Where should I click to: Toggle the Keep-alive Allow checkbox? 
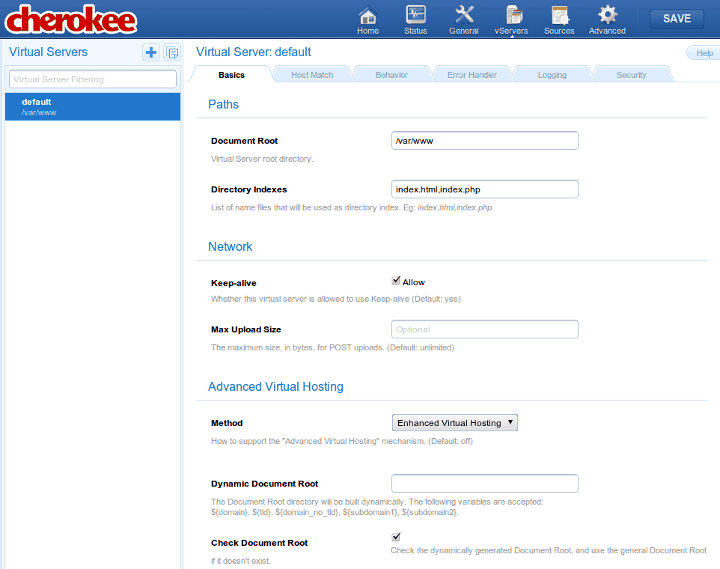(x=396, y=282)
